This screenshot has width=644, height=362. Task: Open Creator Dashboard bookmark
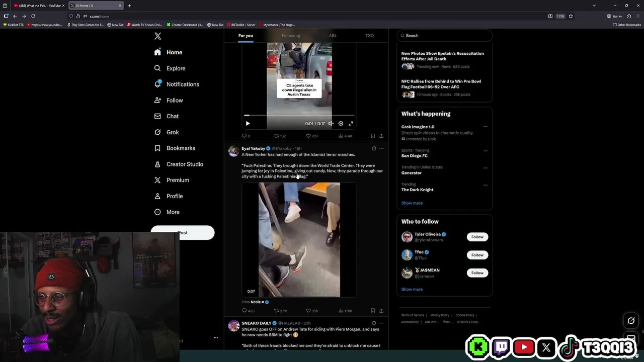(185, 25)
